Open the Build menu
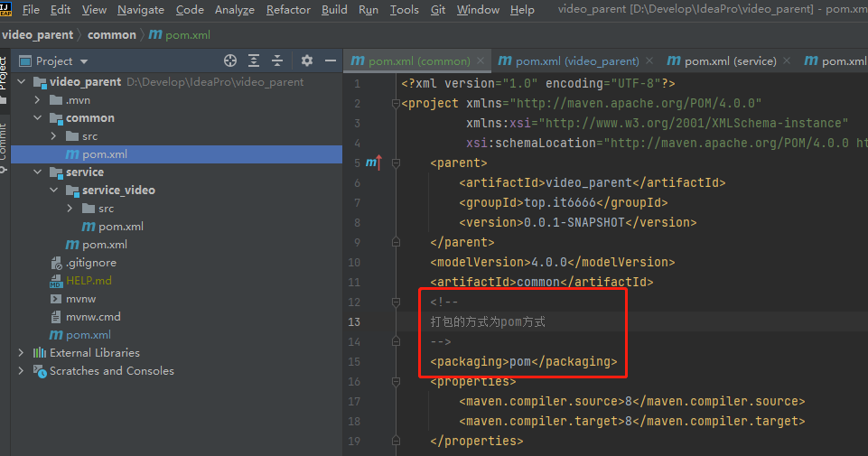This screenshot has width=868, height=456. [x=334, y=9]
